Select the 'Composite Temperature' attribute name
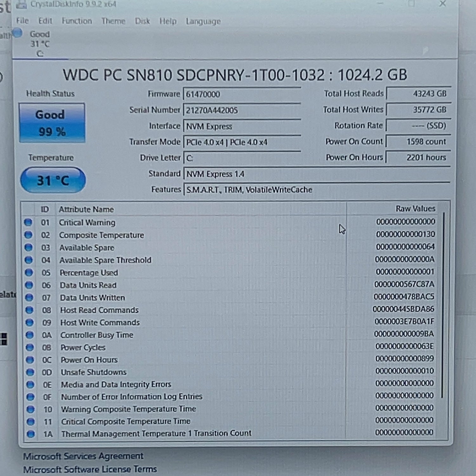 click(102, 235)
